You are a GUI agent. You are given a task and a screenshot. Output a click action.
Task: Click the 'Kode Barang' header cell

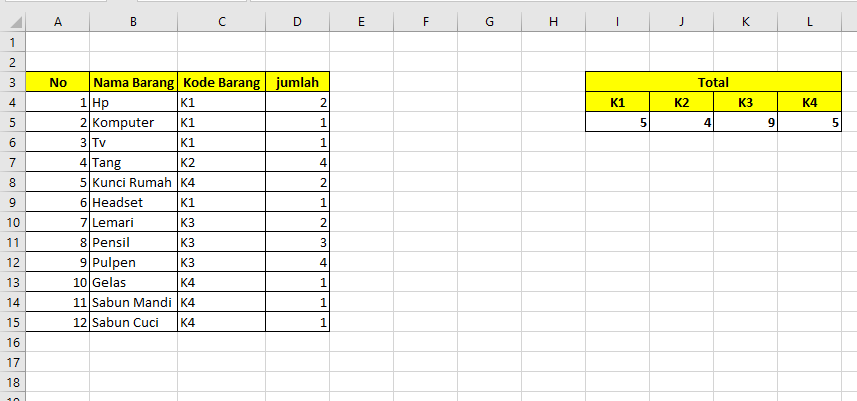coord(221,82)
